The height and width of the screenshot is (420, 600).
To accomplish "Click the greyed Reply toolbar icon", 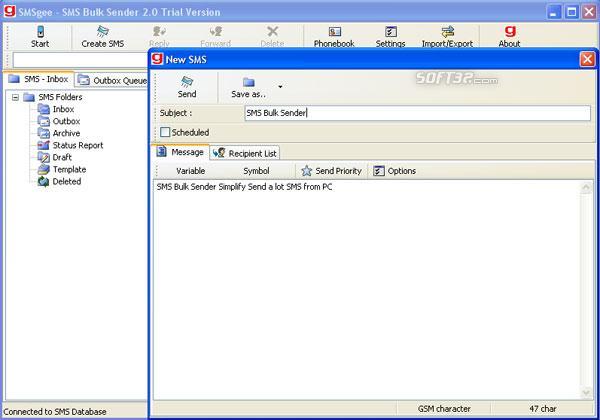I will 159,32.
